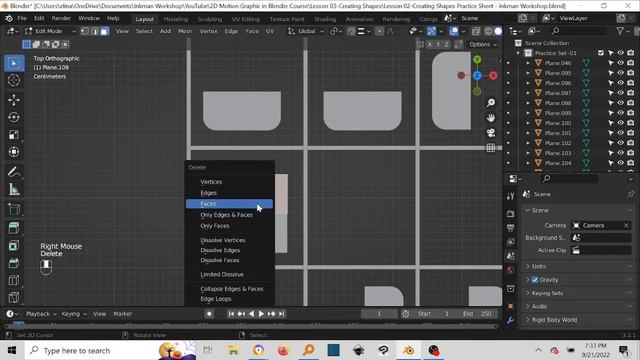Image resolution: width=640 pixels, height=360 pixels.
Task: Open Firefox from the taskbar
Action: pyautogui.click(x=283, y=350)
